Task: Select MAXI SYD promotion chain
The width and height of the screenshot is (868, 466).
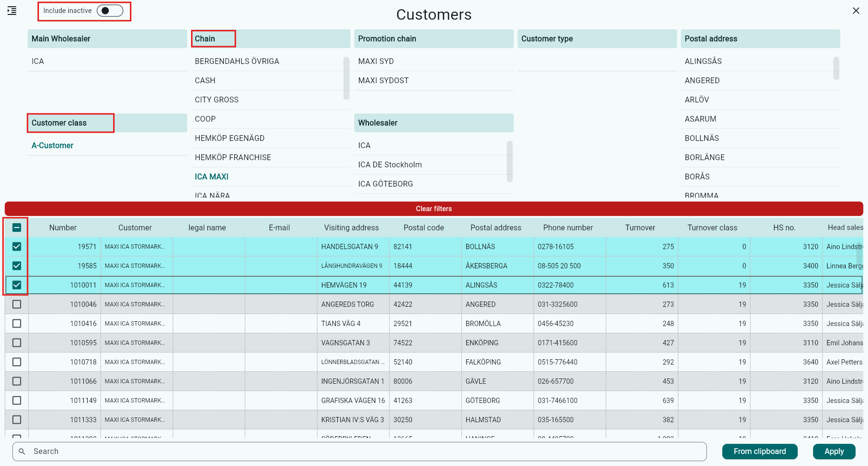Action: point(434,62)
